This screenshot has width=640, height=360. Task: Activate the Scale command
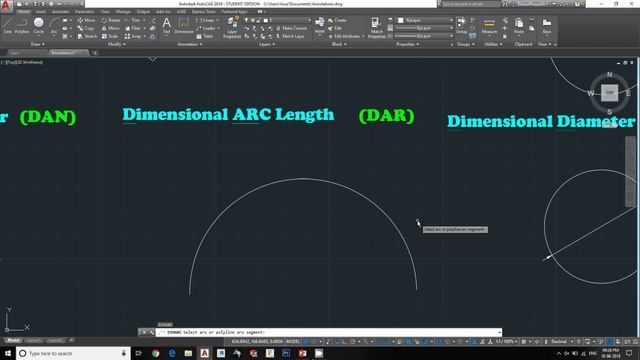coord(110,36)
